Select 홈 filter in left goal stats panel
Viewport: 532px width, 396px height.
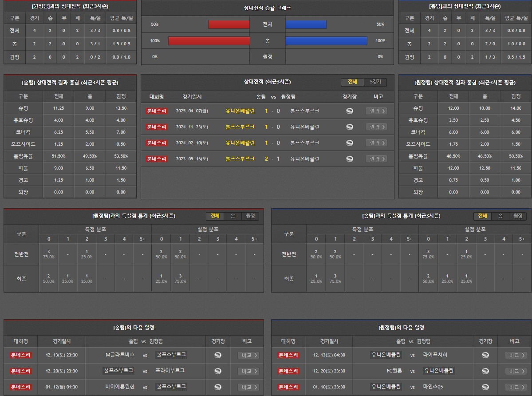pos(233,216)
